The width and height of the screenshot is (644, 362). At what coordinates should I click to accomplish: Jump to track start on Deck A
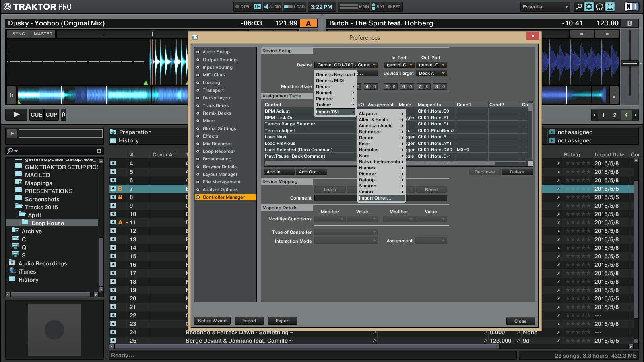tap(11, 95)
